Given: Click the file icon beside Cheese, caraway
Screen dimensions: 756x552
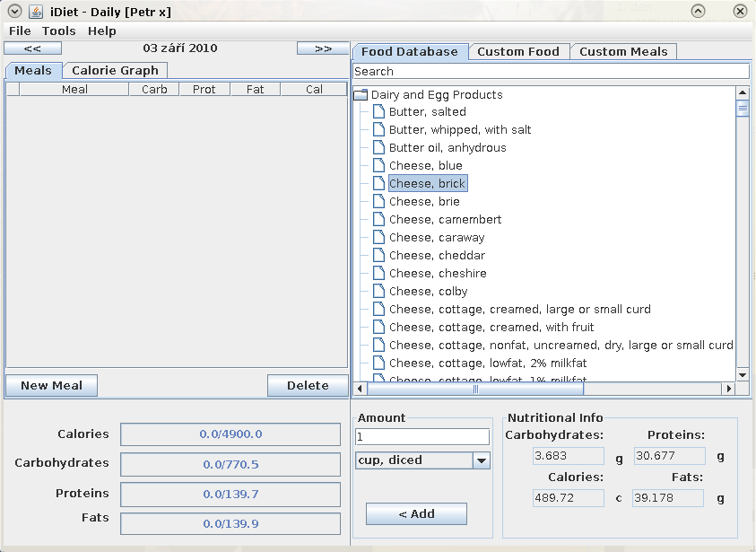Looking at the screenshot, I should point(379,237).
